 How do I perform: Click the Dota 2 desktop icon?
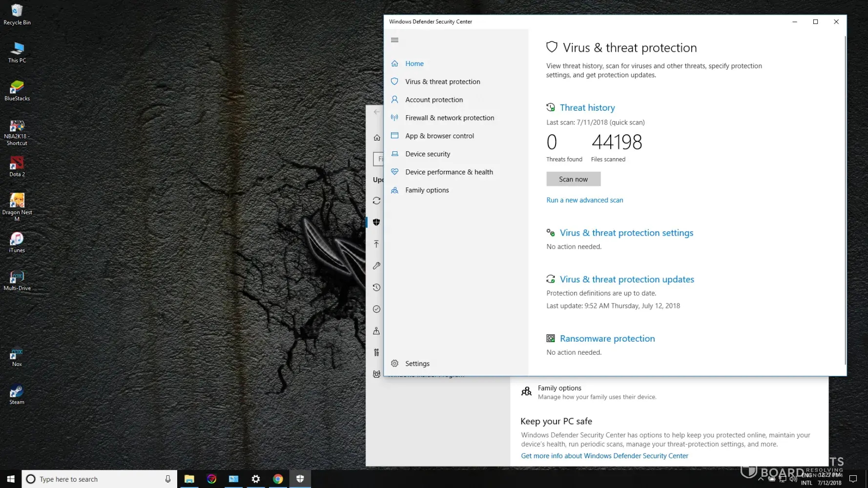pyautogui.click(x=17, y=166)
